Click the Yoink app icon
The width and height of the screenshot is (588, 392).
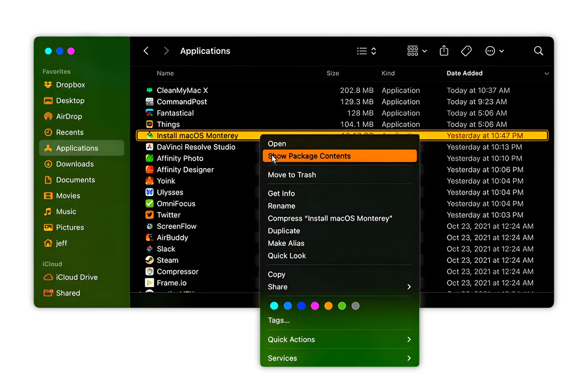(149, 181)
